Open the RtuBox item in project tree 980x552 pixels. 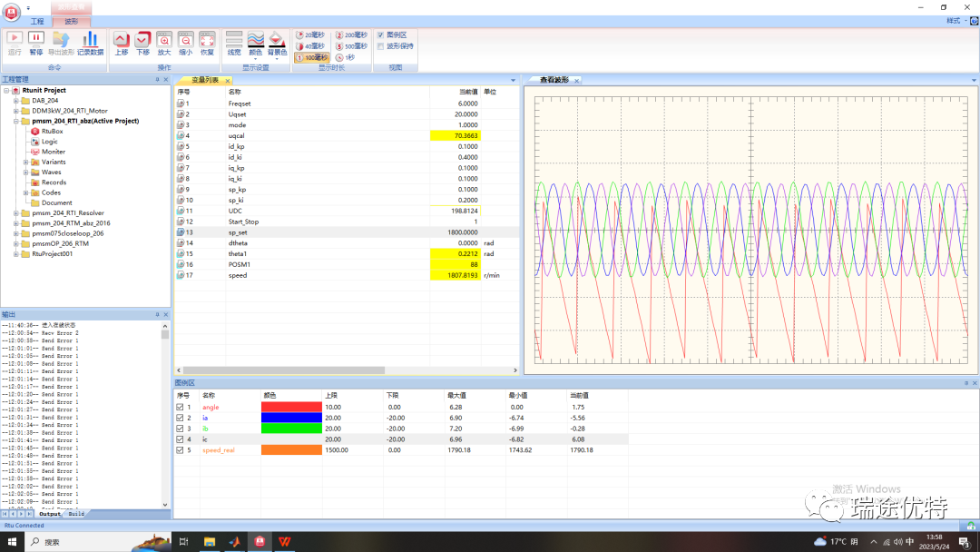click(52, 131)
